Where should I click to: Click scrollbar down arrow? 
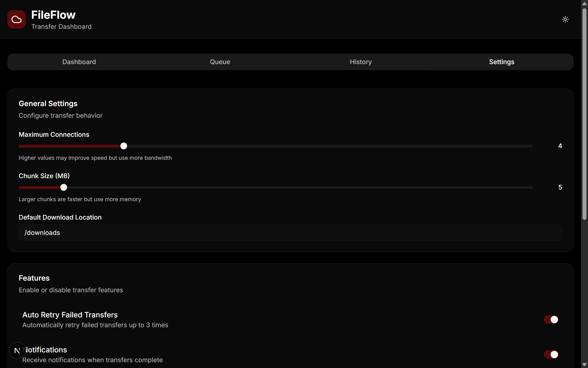click(x=584, y=364)
